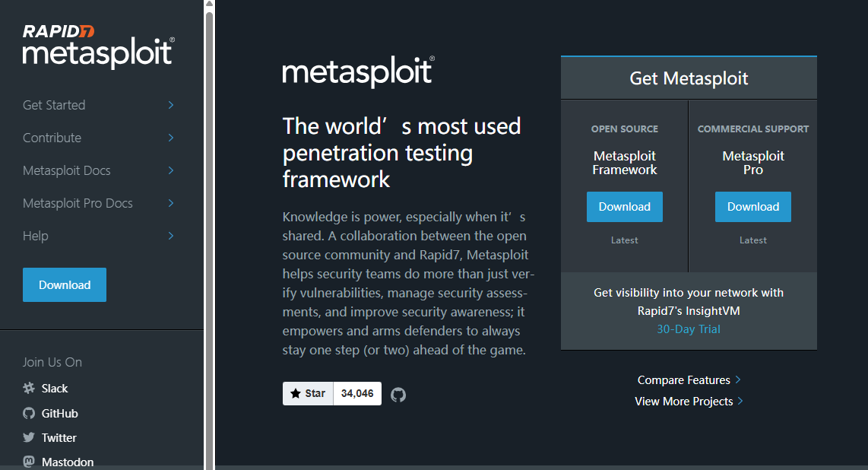
Task: Open the GitHub octocat icon in sidebar
Action: click(x=29, y=413)
